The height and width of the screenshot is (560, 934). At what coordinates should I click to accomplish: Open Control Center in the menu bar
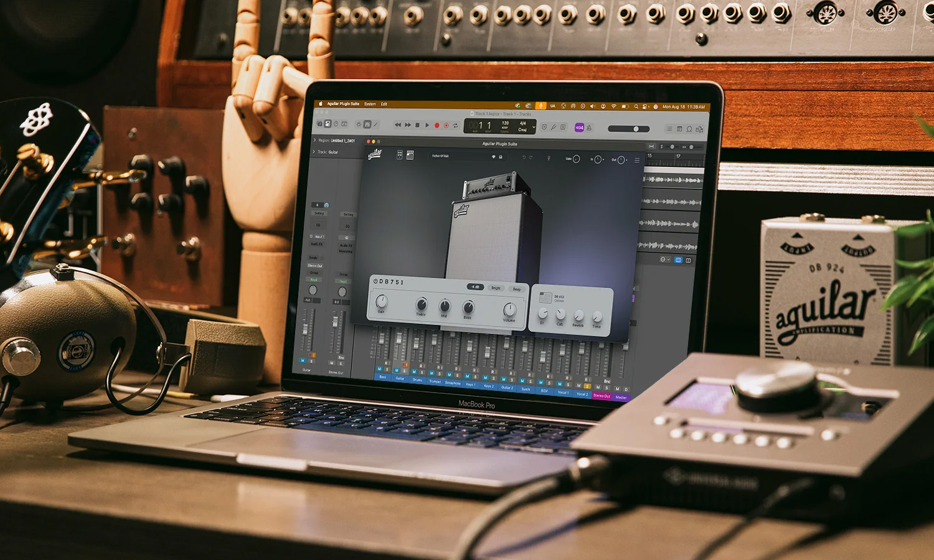pos(644,106)
